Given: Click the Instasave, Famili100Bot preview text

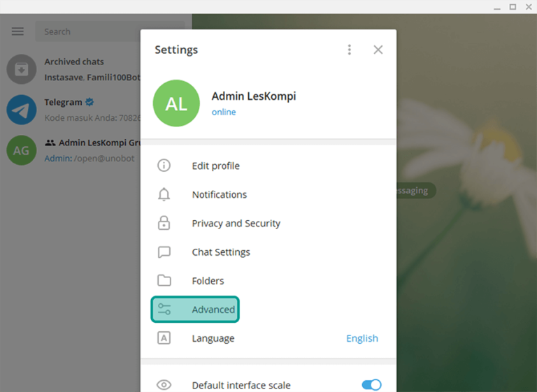Looking at the screenshot, I should click(x=92, y=78).
